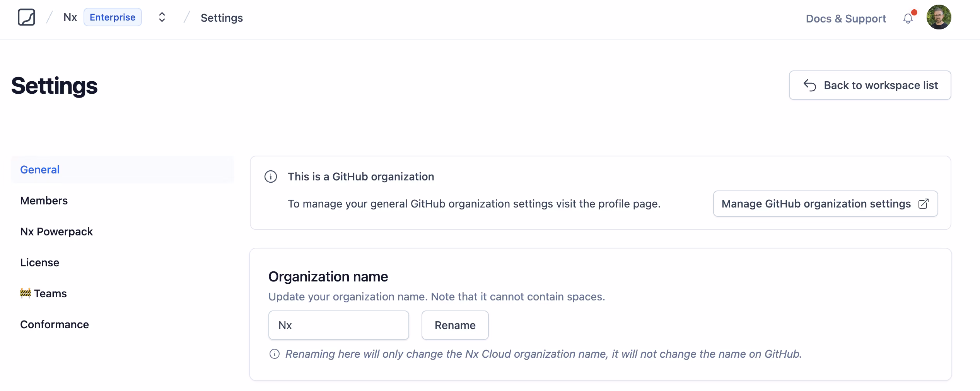
Task: Open the notifications bell
Action: tap(908, 18)
